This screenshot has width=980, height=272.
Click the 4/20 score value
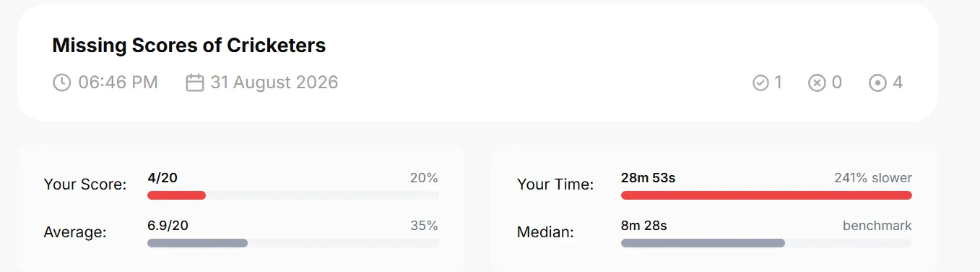pyautogui.click(x=162, y=178)
